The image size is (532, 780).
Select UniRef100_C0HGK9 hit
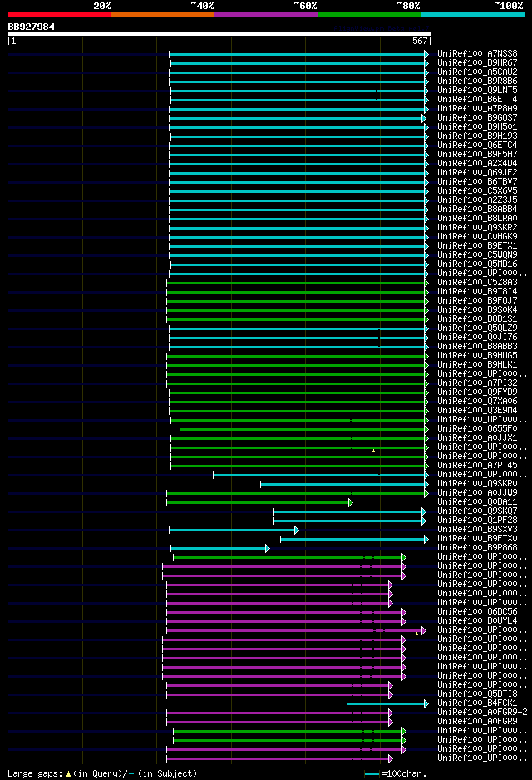pyautogui.click(x=477, y=237)
